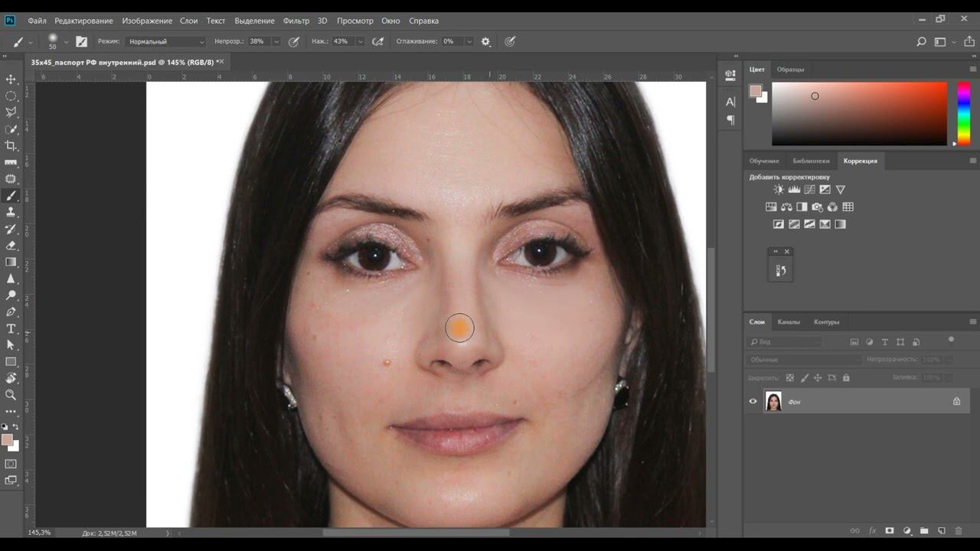Toggle Quick Mask mode
This screenshot has width=980, height=551.
pos(11,464)
